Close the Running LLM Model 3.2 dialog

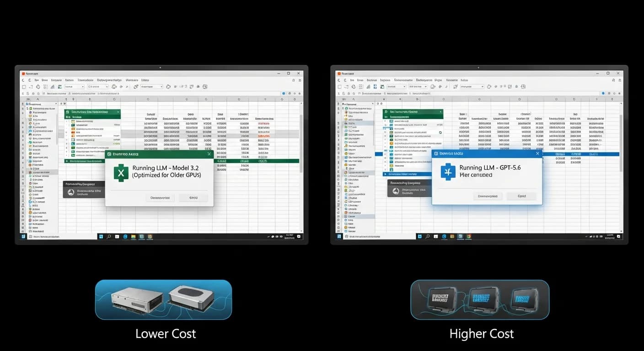click(209, 154)
